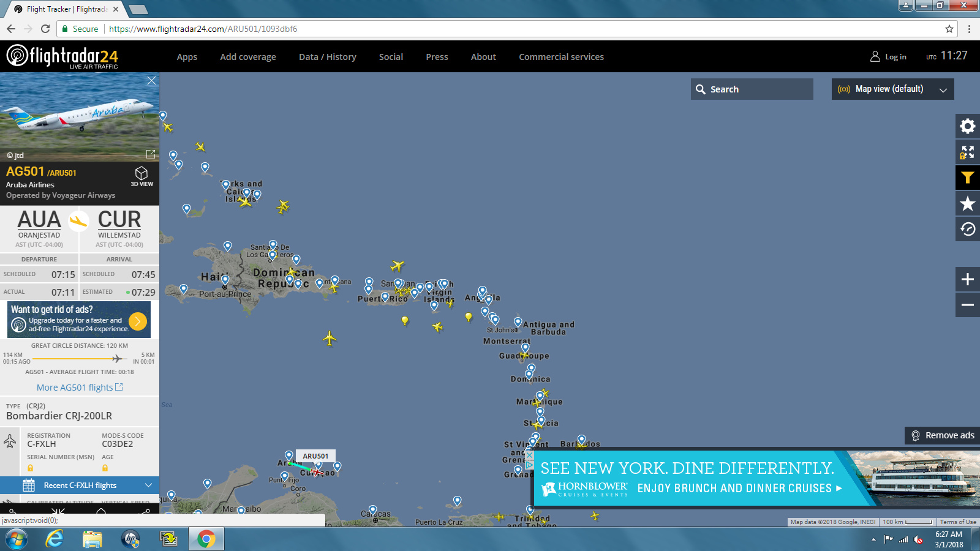Click the serial number lock icon
This screenshot has height=551, width=980.
[x=30, y=468]
